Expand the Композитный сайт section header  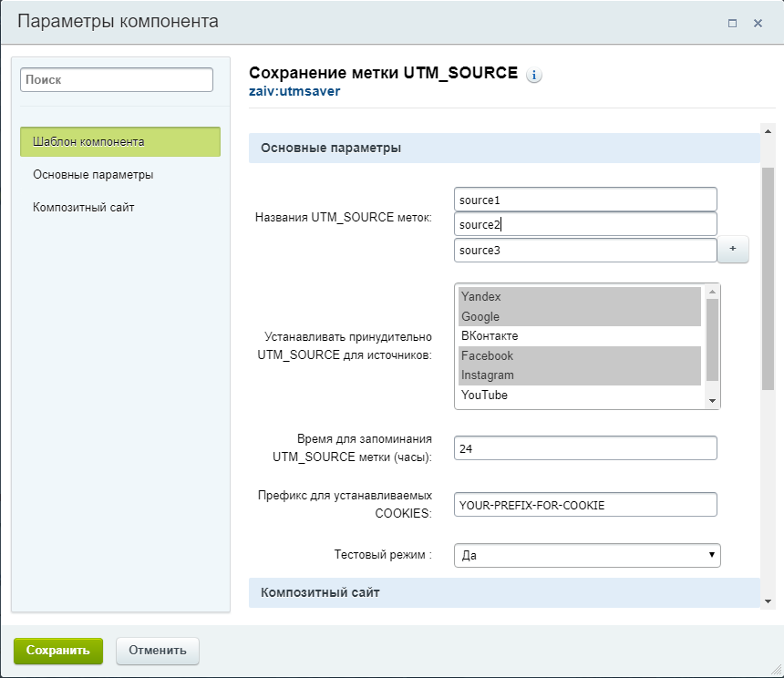point(504,592)
